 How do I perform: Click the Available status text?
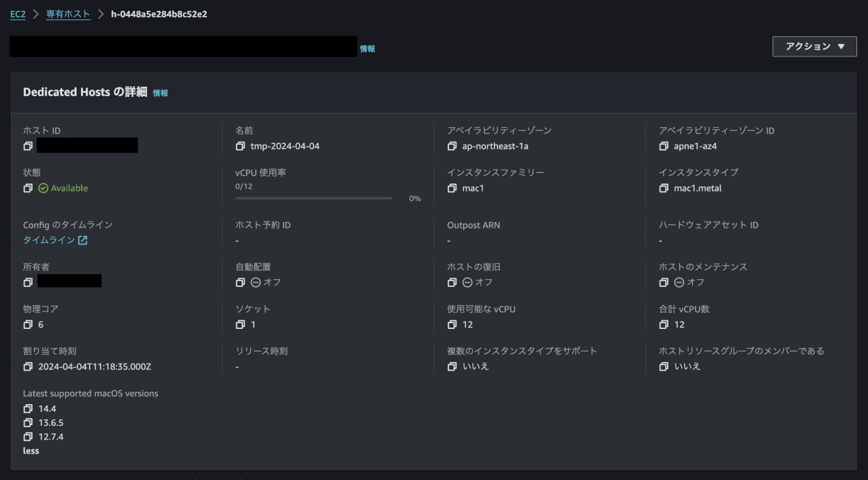(69, 188)
